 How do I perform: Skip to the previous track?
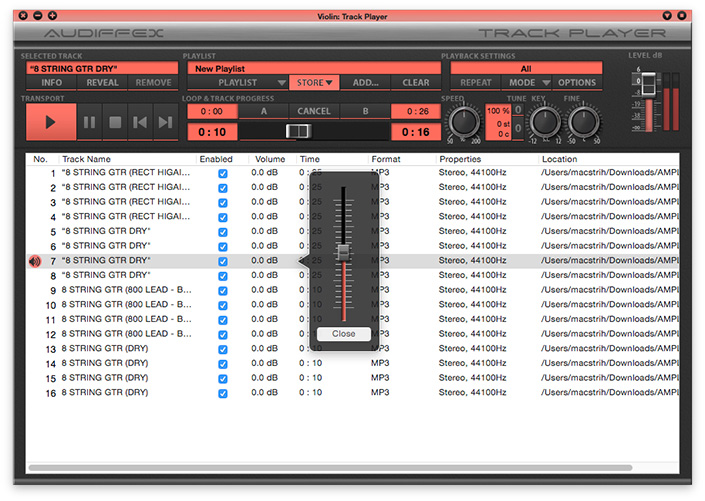(140, 122)
